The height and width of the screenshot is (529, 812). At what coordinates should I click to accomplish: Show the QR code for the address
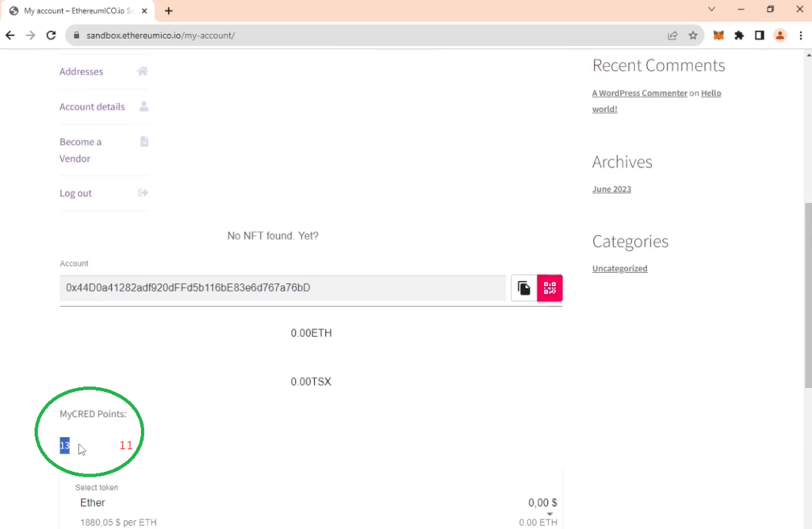550,288
